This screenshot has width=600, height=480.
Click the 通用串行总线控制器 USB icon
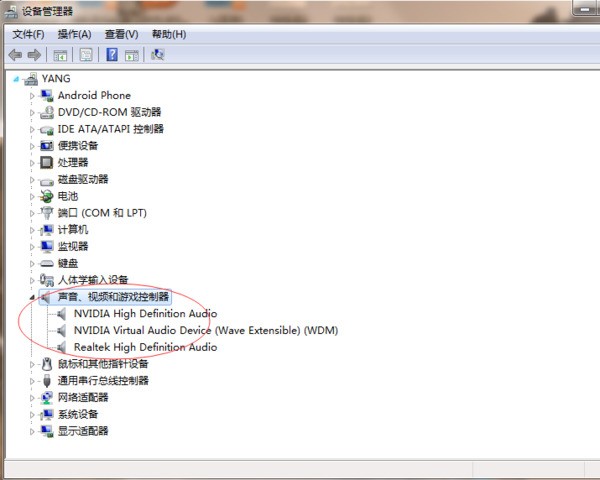tap(47, 381)
